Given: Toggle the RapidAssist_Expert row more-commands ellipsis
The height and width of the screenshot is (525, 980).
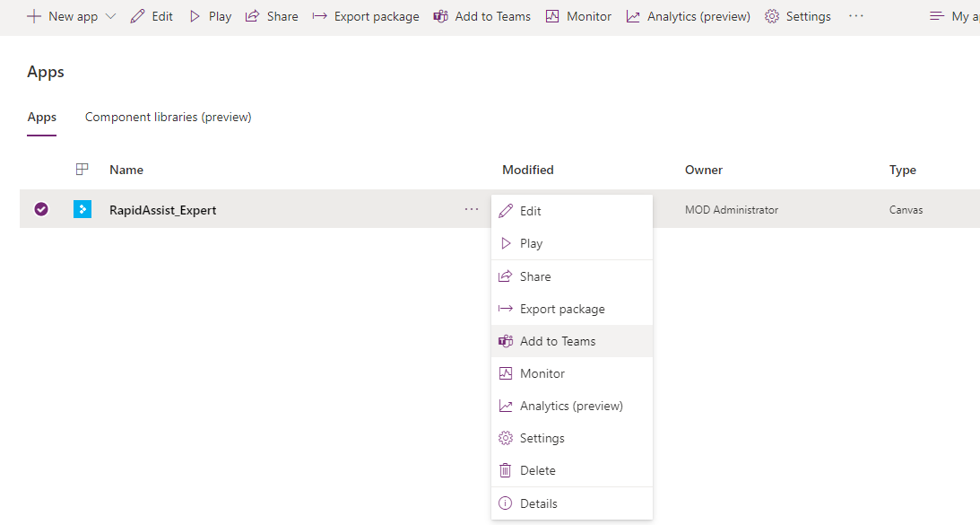Looking at the screenshot, I should [472, 209].
